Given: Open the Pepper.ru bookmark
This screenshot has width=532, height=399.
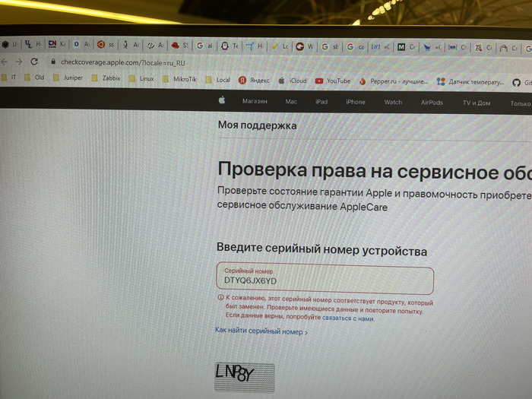Looking at the screenshot, I should point(394,81).
